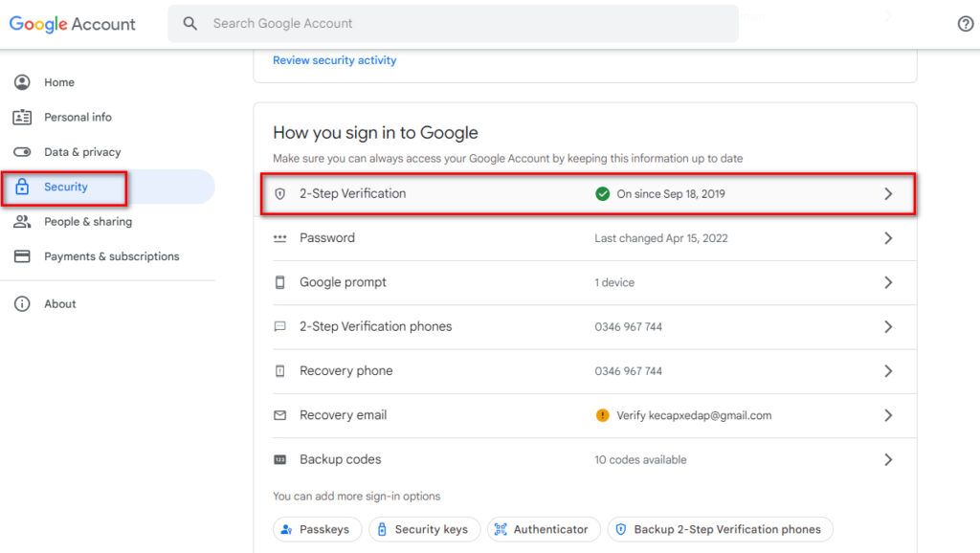Viewport: 980px width, 553px height.
Task: Open 2-Step Verification phones label
Action: click(x=375, y=326)
